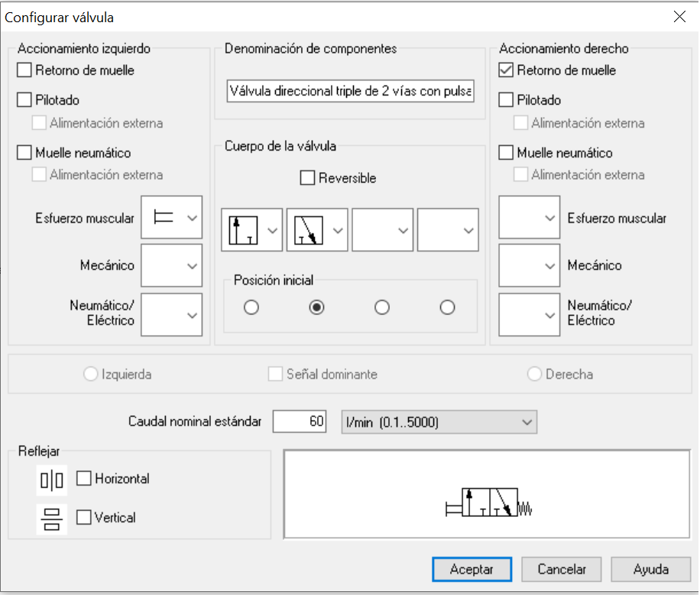The image size is (700, 595).
Task: Click the Denominación de componentes text field
Action: [350, 90]
